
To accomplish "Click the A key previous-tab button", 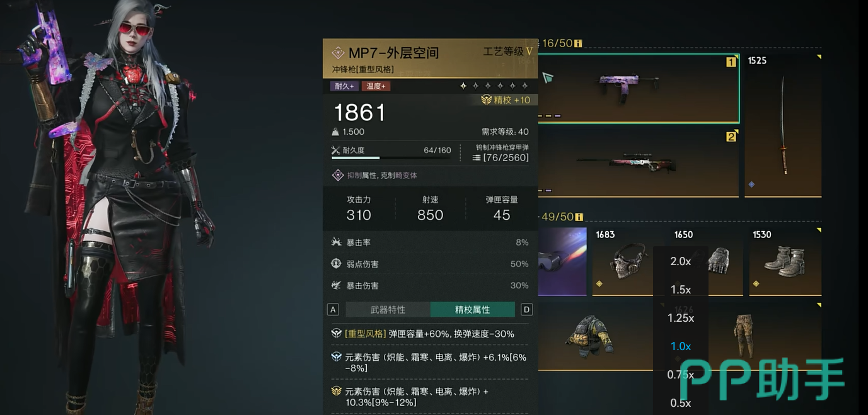I will (333, 309).
